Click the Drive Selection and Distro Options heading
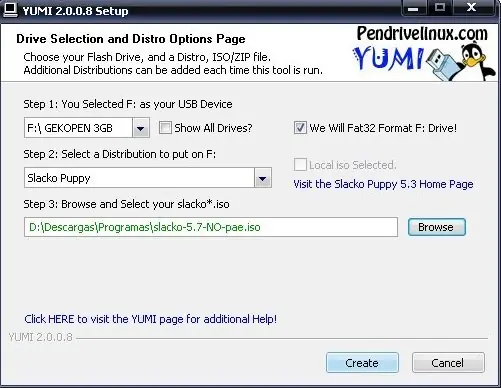501x388 pixels. click(x=131, y=39)
